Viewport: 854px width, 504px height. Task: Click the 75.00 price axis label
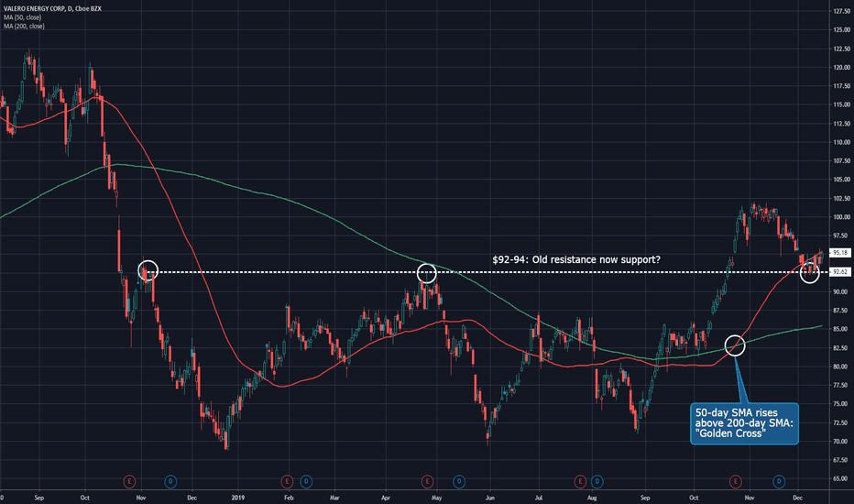841,404
